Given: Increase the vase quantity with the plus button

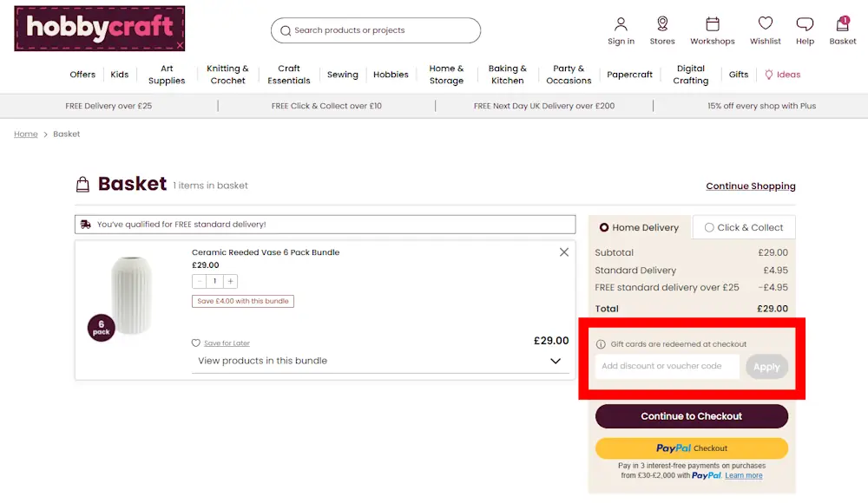Looking at the screenshot, I should 230,281.
